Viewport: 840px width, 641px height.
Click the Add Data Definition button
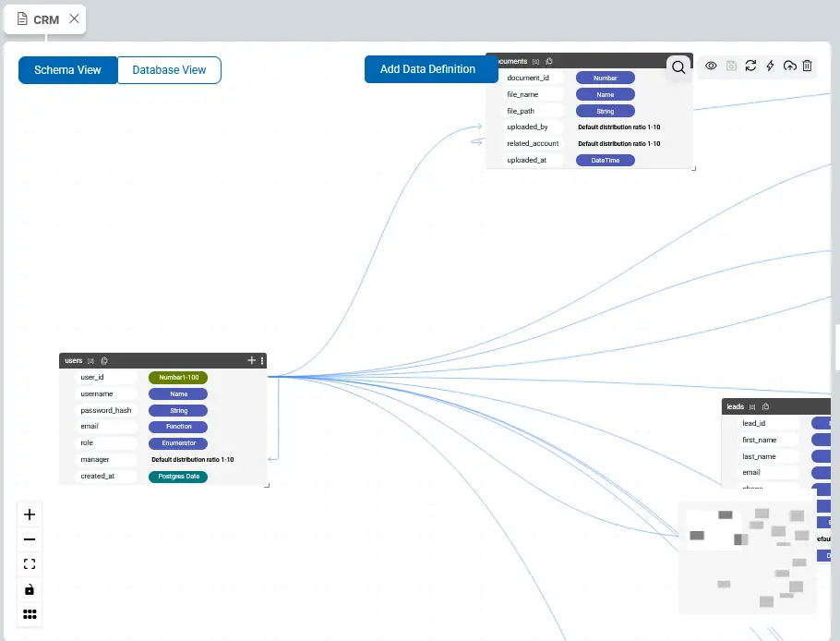[427, 69]
